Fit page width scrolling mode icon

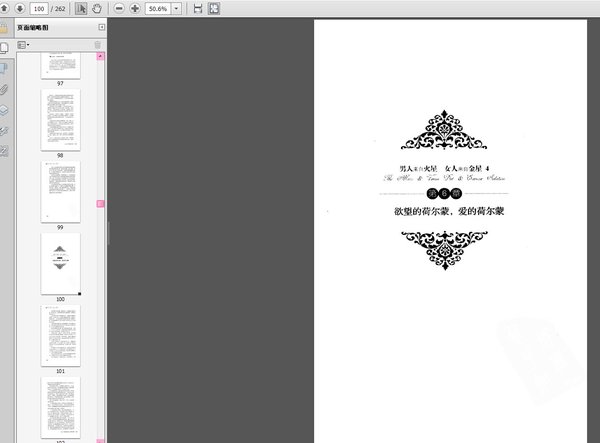click(x=197, y=8)
